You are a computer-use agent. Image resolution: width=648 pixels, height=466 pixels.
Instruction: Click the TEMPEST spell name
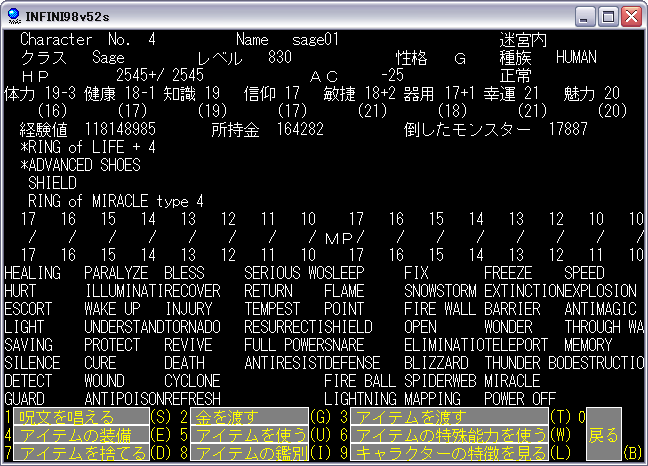click(x=272, y=309)
